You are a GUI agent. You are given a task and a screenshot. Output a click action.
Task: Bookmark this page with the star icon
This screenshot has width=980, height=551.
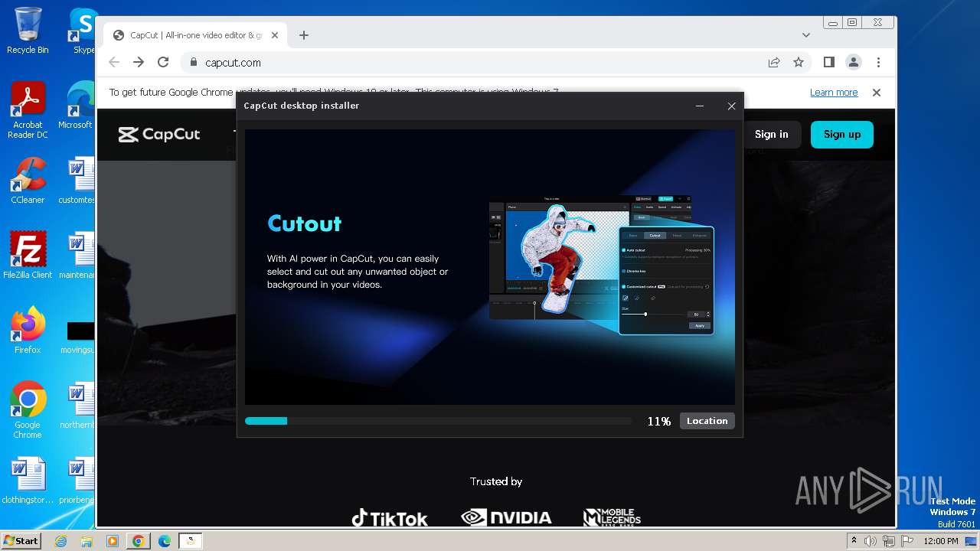tap(799, 63)
